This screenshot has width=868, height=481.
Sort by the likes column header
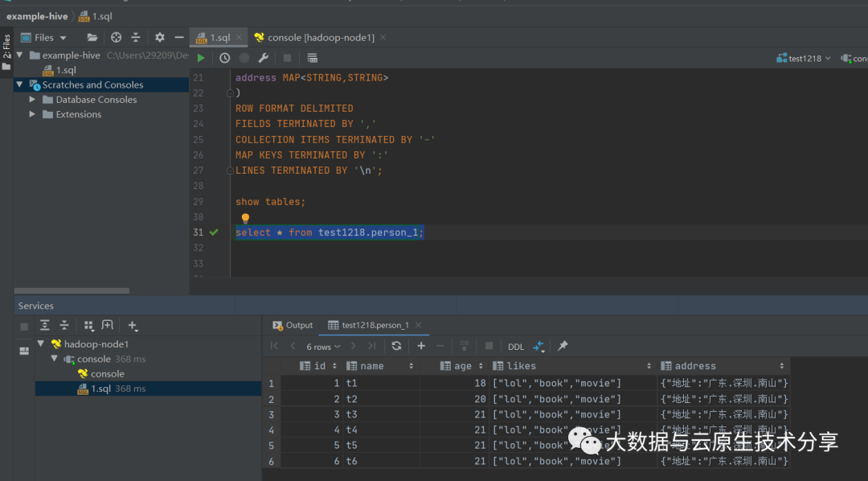click(573, 366)
